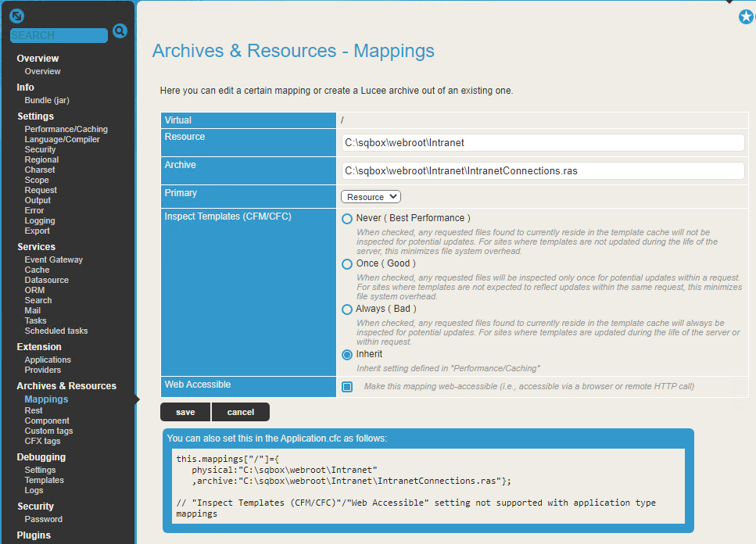756x544 pixels.
Task: Open Debugging Settings page
Action: [x=40, y=470]
